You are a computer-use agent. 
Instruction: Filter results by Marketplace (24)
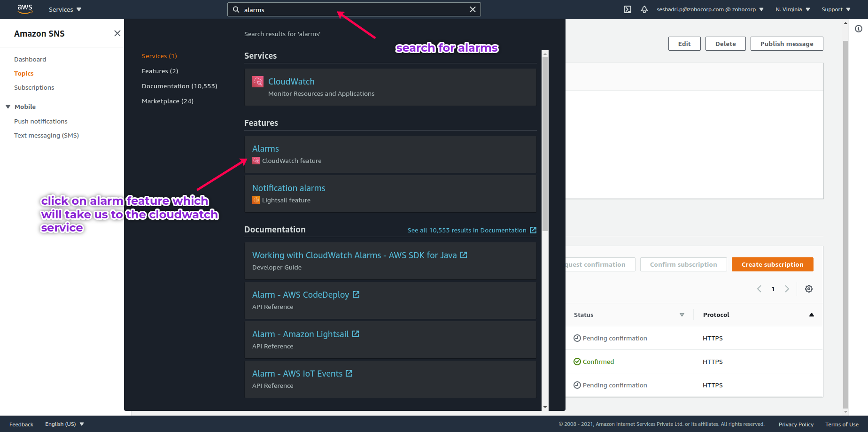[168, 101]
